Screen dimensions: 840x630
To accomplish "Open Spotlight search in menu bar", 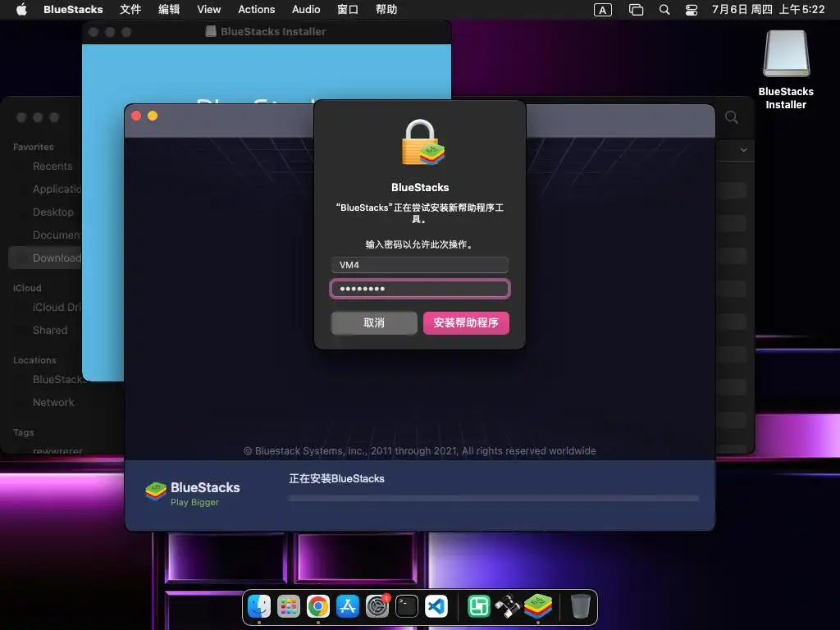I will click(664, 10).
